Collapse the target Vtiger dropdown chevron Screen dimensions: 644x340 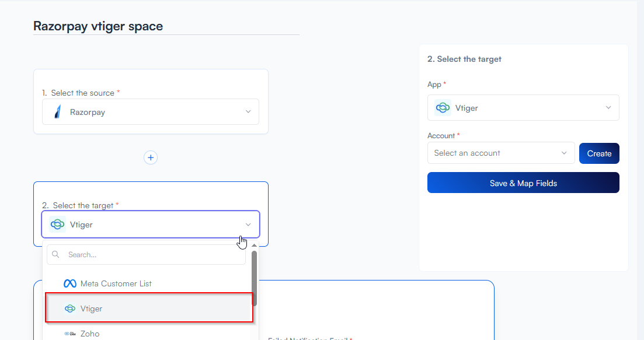coord(248,225)
